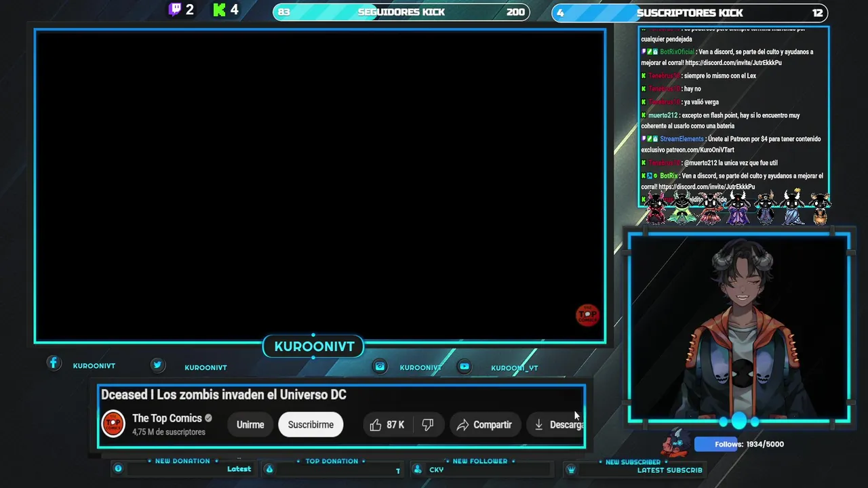
Task: Click the black video player area
Action: 320,186
